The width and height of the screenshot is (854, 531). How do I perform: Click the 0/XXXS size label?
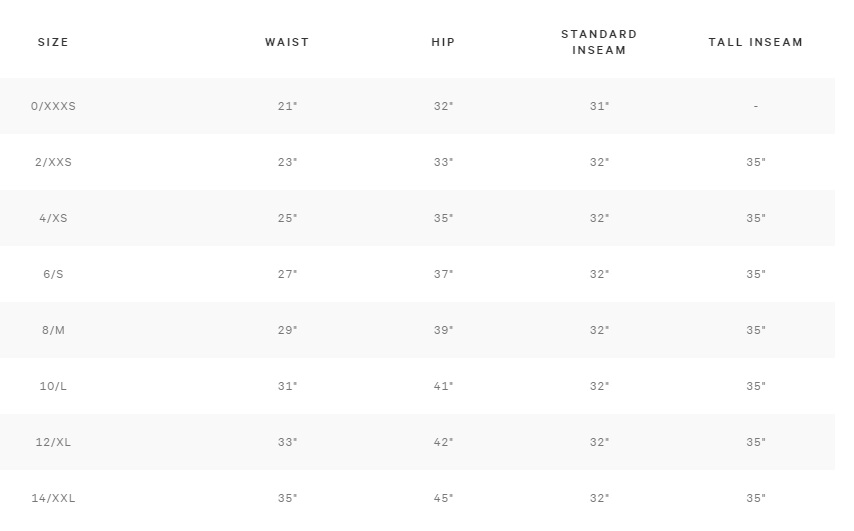(53, 106)
